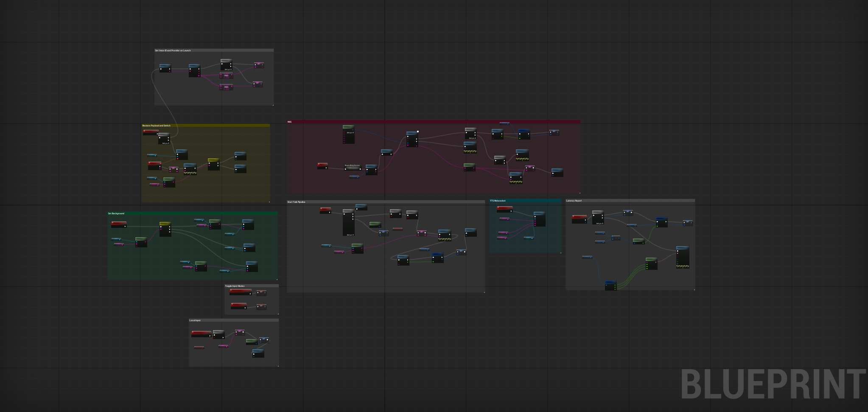Click the red event node in Start Talk Pipeline
Screen dimensions: 868x412
[325, 210]
